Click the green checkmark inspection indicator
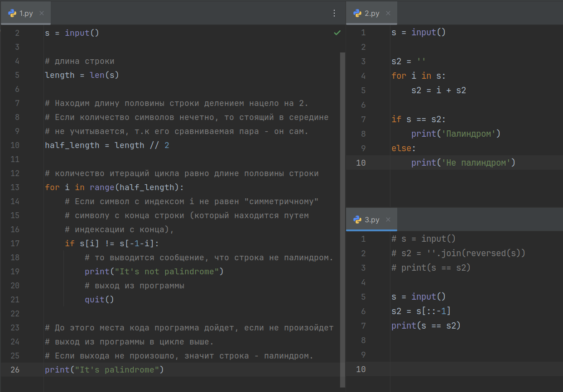Screen dimensions: 563x392 [337, 33]
